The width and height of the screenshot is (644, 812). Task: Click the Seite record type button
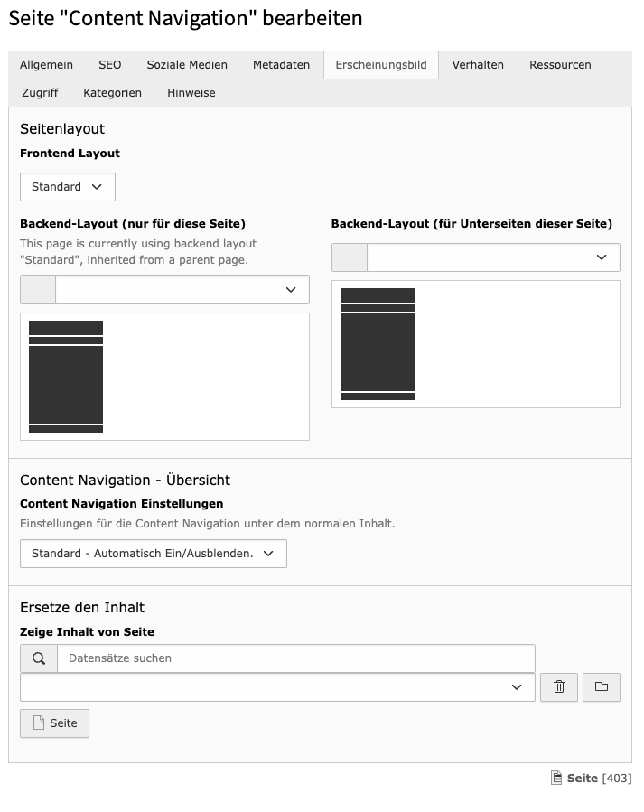(x=54, y=723)
